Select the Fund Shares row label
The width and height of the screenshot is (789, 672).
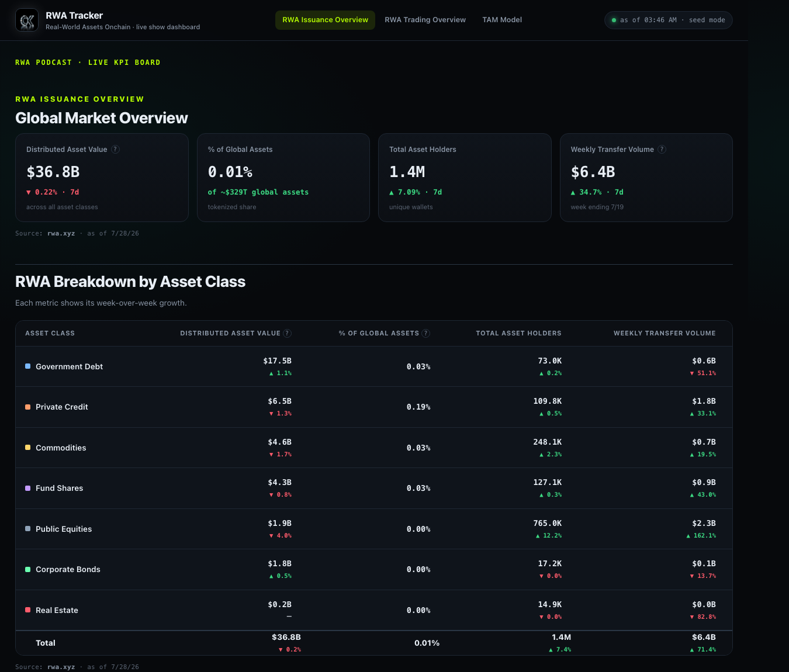[59, 488]
